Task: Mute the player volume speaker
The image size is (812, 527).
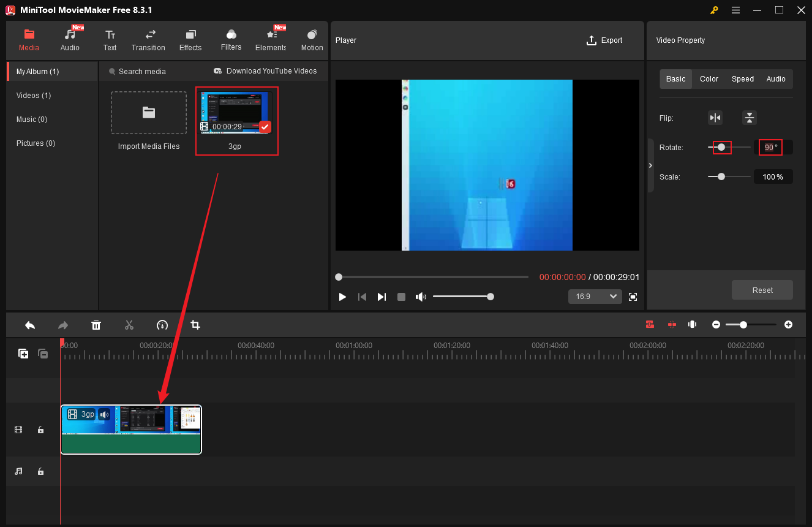Action: coord(421,297)
